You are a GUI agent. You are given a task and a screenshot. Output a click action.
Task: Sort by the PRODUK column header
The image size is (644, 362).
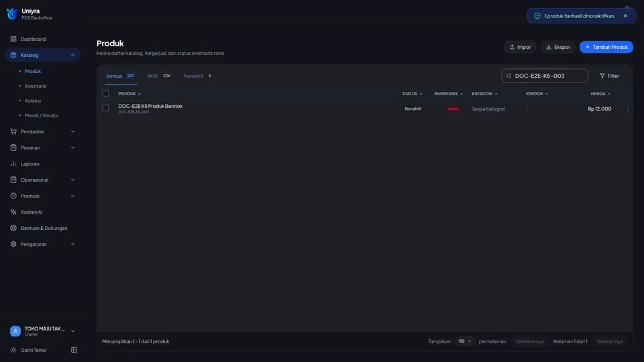coord(129,94)
